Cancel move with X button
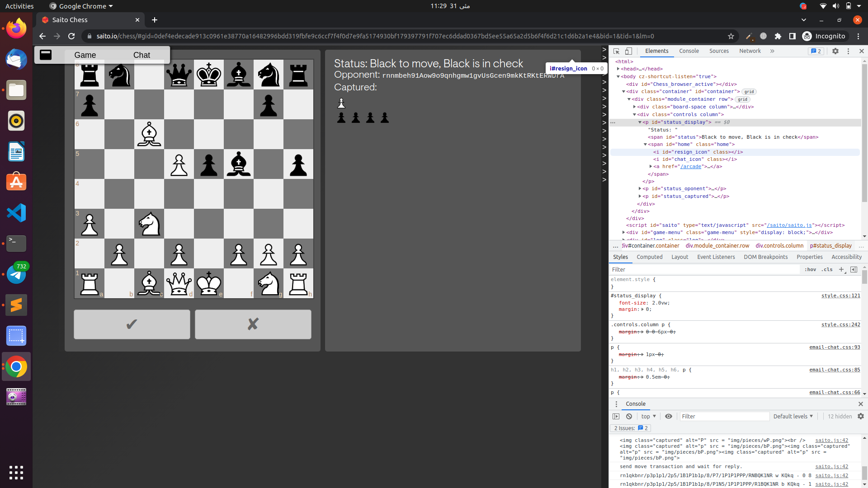The image size is (868, 488). (253, 324)
